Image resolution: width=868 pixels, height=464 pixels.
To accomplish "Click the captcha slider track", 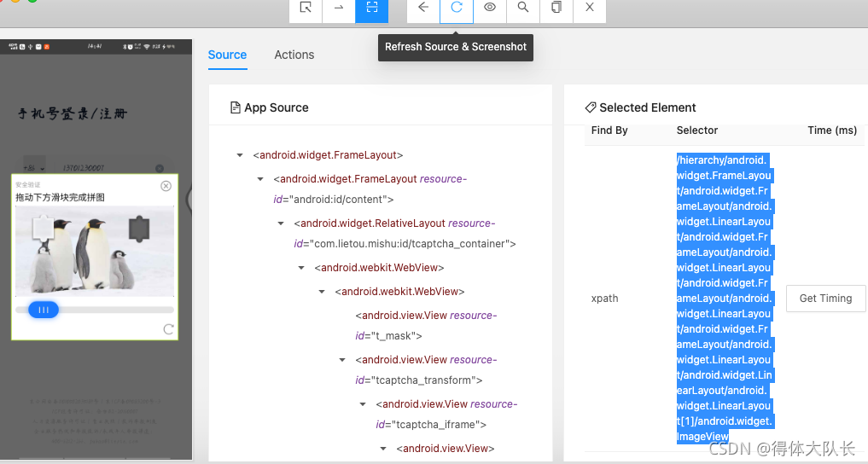I will tap(95, 310).
